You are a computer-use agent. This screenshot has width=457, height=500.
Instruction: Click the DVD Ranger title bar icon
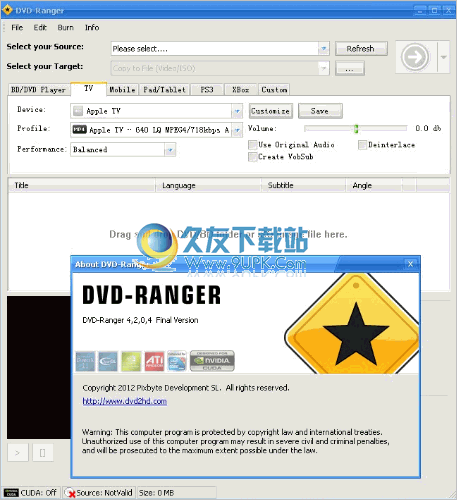7,10
